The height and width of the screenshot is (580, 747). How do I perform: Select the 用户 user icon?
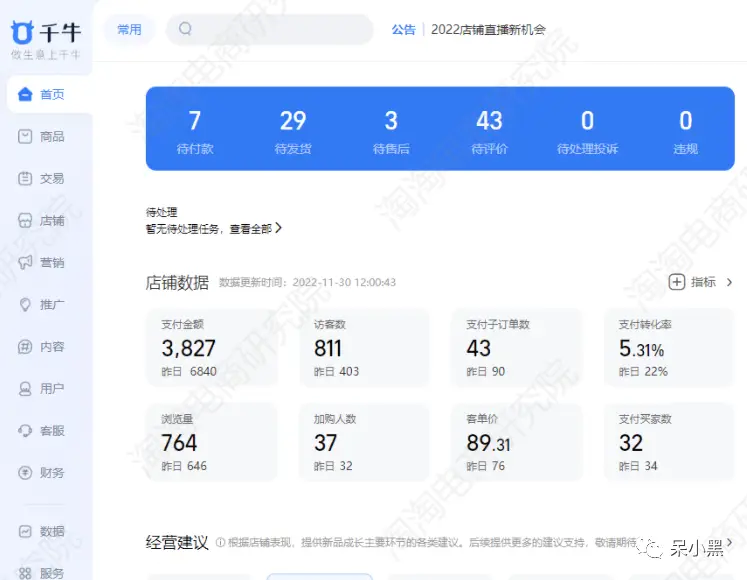tap(25, 388)
